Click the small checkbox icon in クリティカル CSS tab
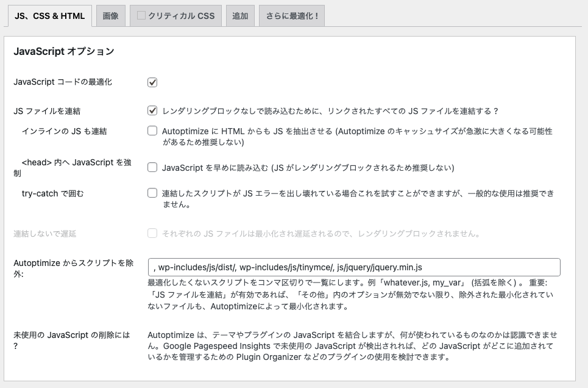Viewport: 588px width, 388px height. tap(141, 15)
